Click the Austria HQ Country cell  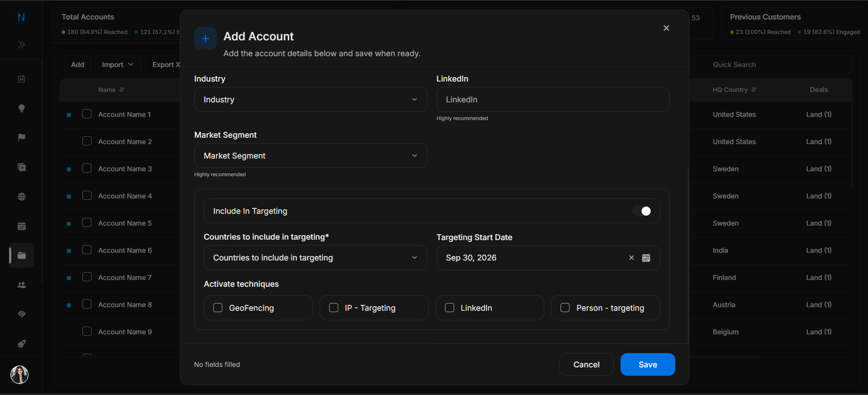724,305
